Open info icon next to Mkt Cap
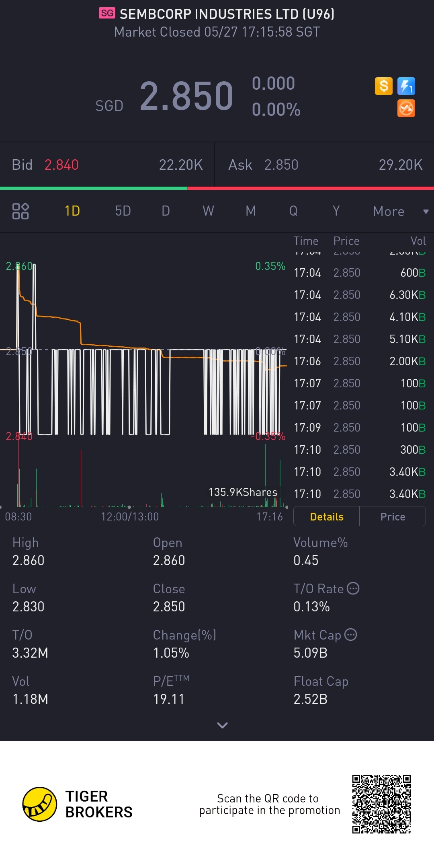The width and height of the screenshot is (434, 868). 350,635
